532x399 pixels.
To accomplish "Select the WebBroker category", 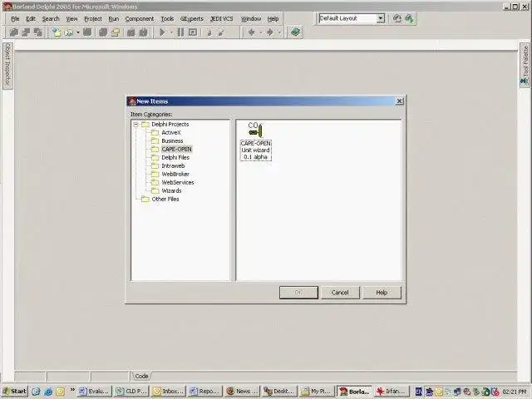I will click(175, 175).
